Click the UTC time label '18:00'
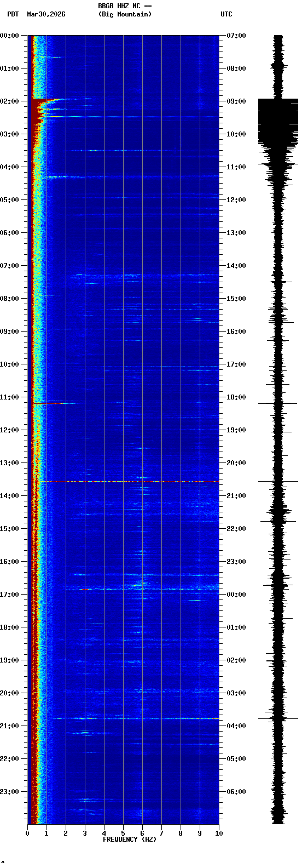 coord(236,397)
